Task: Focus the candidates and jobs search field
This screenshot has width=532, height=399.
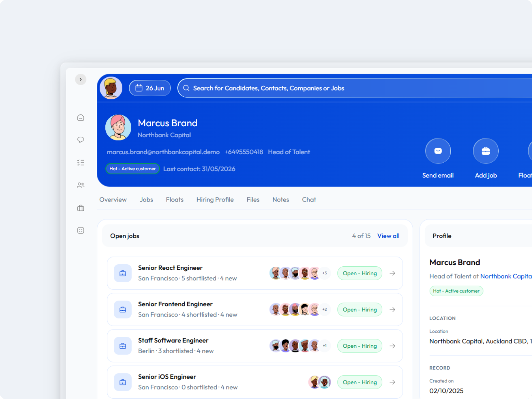Action: coord(354,88)
